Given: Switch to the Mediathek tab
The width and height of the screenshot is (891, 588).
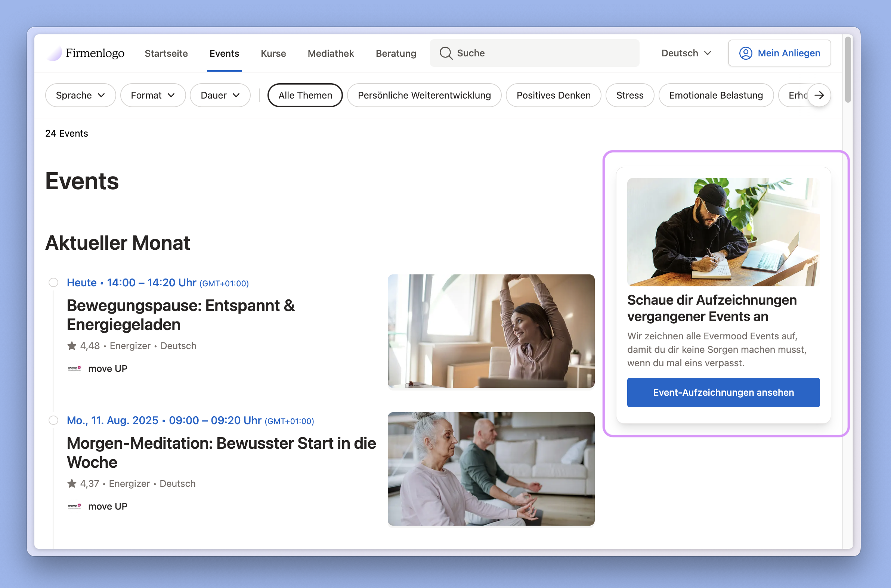Looking at the screenshot, I should pos(330,53).
